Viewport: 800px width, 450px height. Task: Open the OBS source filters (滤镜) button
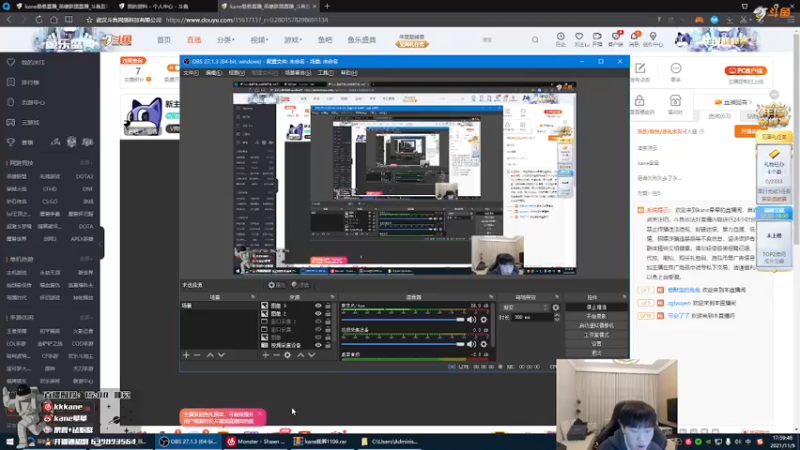tap(301, 285)
